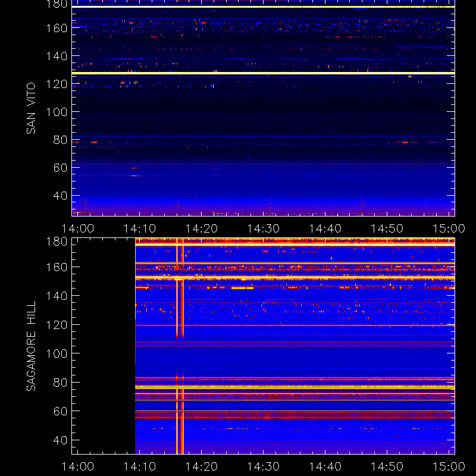Image resolution: width=476 pixels, height=476 pixels.
Task: Click 15:00 under the San Vito plot
Action: (449, 228)
